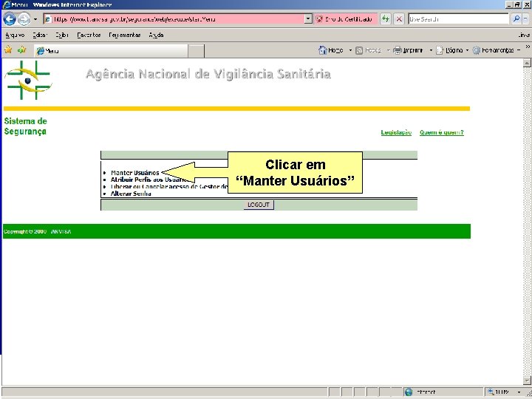
Task: Open the Ferramentas gear toolbar menu
Action: tap(497, 50)
